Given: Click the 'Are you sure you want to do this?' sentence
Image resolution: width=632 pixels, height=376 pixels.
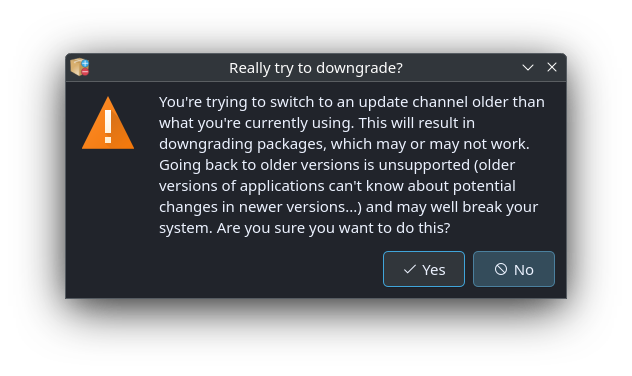Looking at the screenshot, I should tap(333, 228).
